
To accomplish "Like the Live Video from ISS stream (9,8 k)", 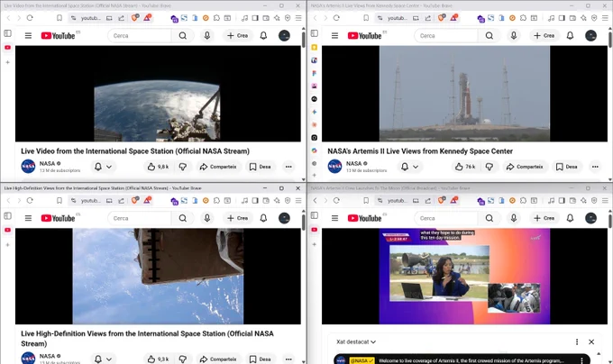I will pyautogui.click(x=158, y=167).
